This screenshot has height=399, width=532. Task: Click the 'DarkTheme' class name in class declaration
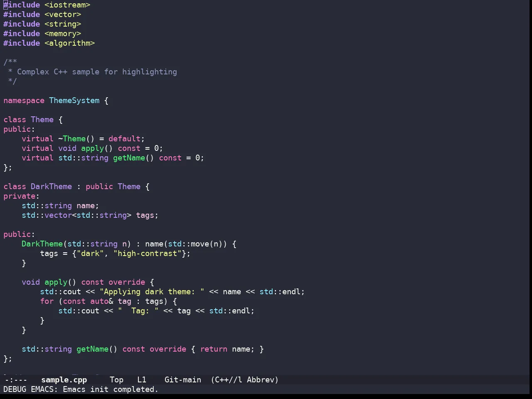51,187
